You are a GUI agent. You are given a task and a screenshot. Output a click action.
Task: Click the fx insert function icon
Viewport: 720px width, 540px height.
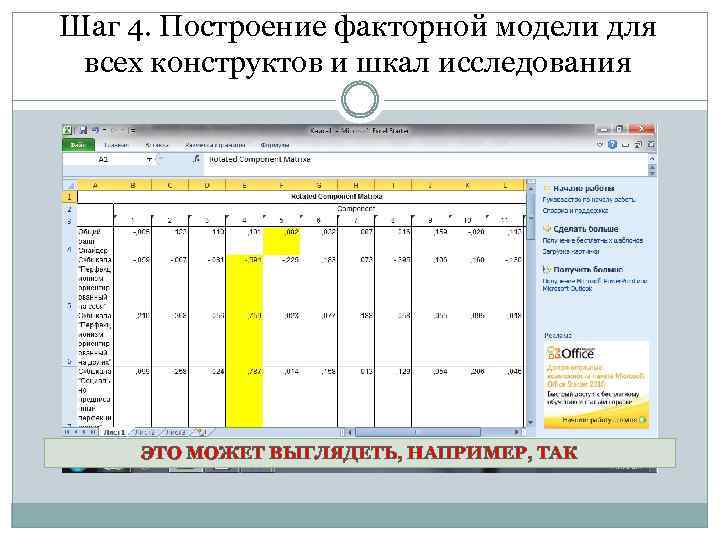click(x=196, y=159)
